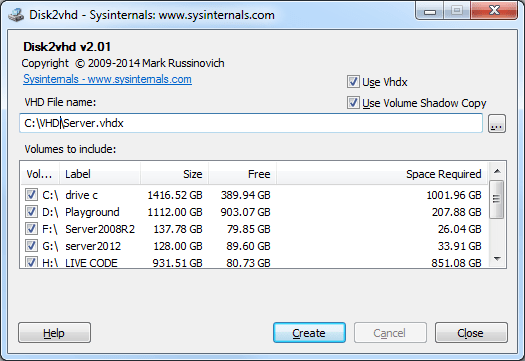
Task: Click the 1001.96 GB space required value
Action: 454,195
